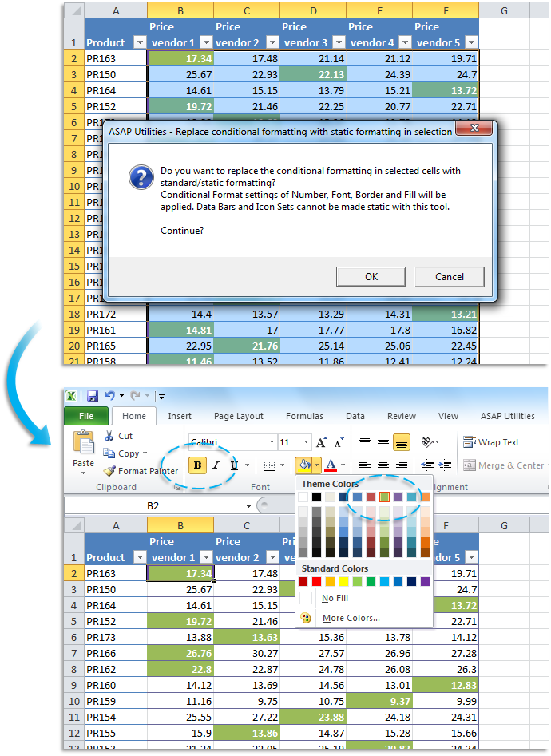This screenshot has height=756, width=551.
Task: Click the Decrease Indent icon
Action: pos(427,465)
